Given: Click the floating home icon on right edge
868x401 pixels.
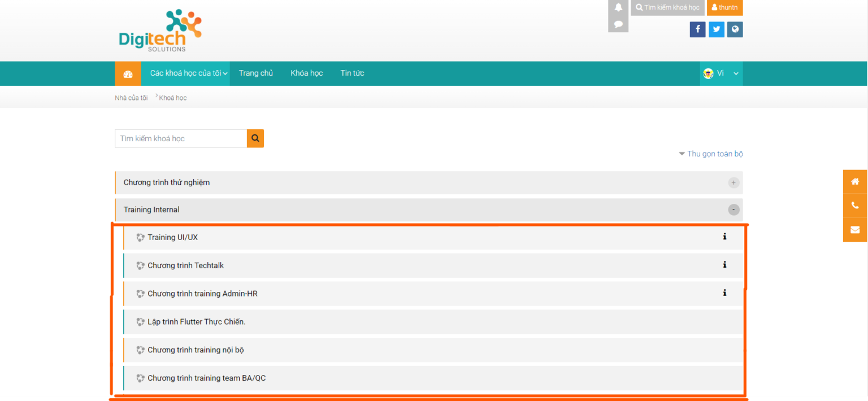Looking at the screenshot, I should pos(855,181).
